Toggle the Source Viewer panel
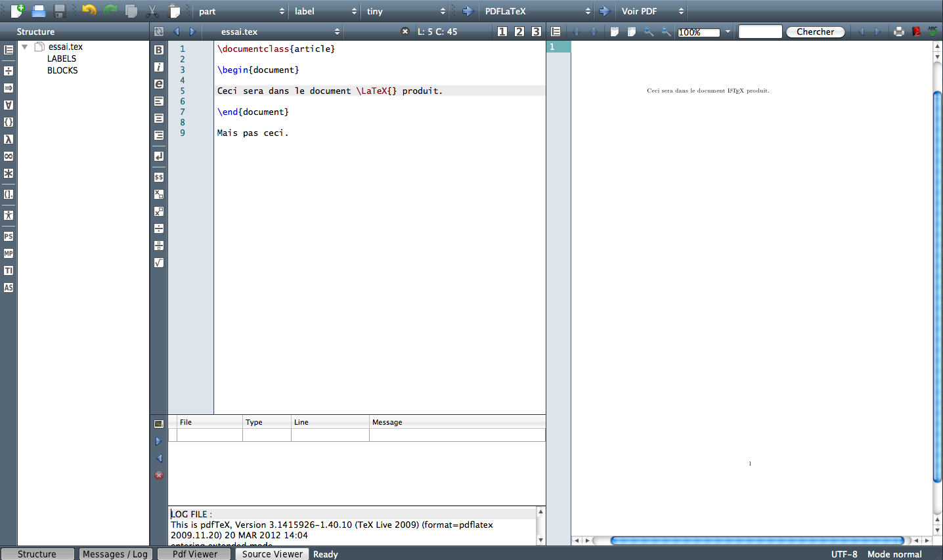Screen dimensions: 943x560 (x=273, y=554)
